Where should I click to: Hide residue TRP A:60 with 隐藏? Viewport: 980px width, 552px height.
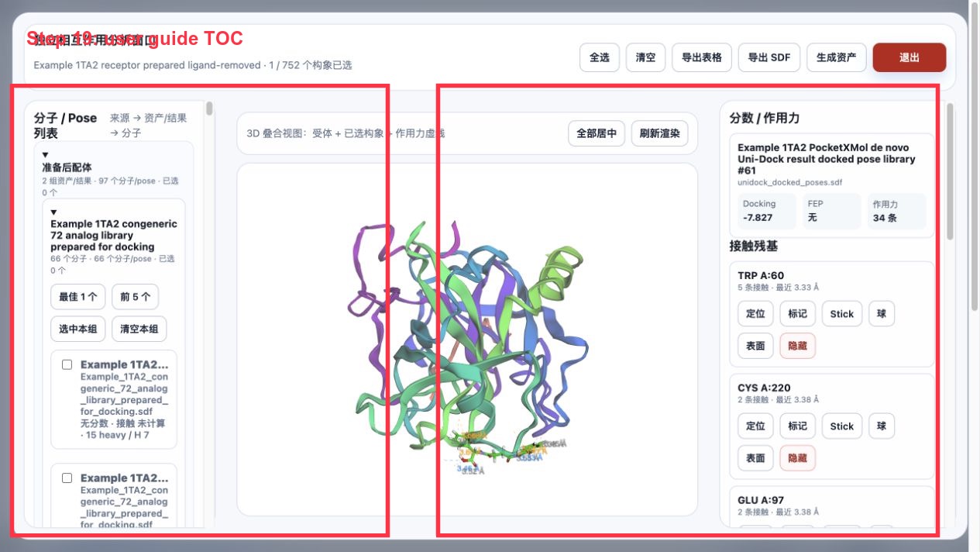pos(798,346)
